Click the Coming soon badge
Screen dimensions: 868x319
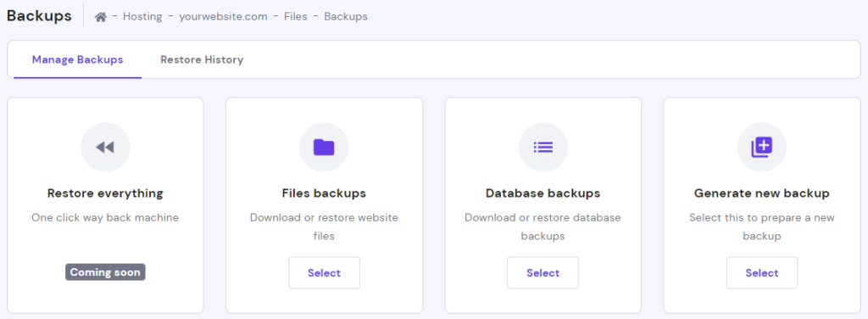pyautogui.click(x=105, y=272)
